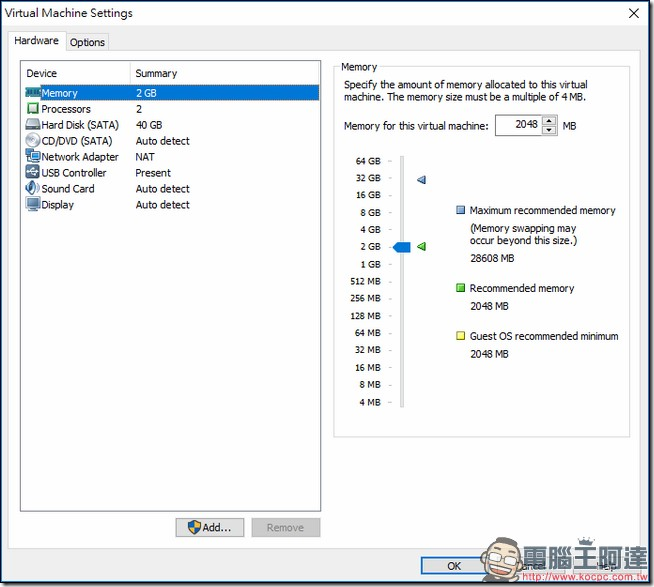Click the Hard Disk (SATA) drive icon
Image resolution: width=654 pixels, height=587 pixels.
pyautogui.click(x=33, y=124)
